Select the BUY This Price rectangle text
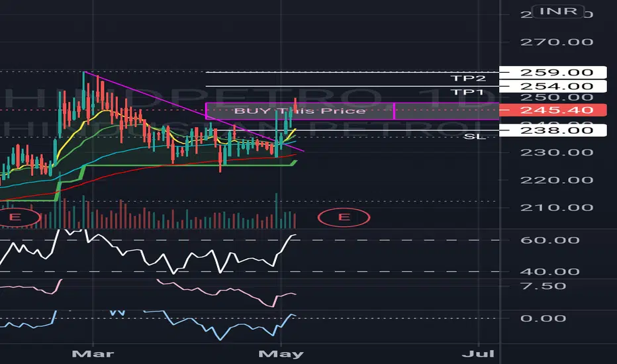The width and height of the screenshot is (617, 364). click(x=300, y=111)
